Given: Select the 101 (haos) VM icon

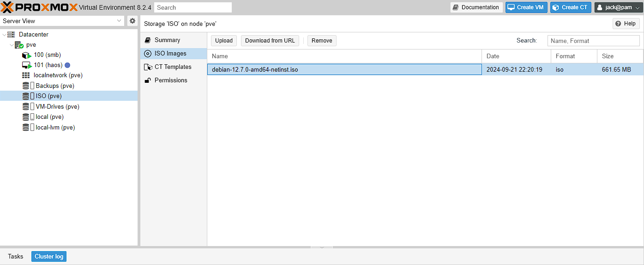Looking at the screenshot, I should point(26,65).
